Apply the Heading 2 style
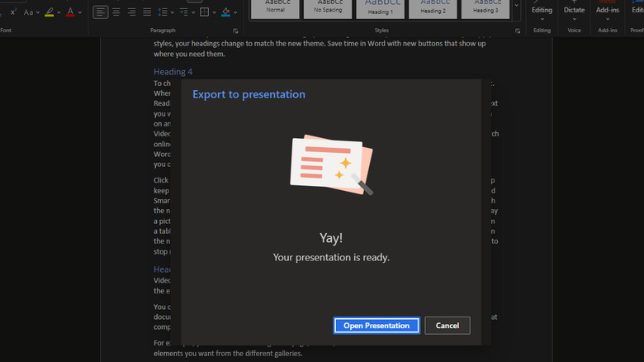This screenshot has height=362, width=644. 431,9
